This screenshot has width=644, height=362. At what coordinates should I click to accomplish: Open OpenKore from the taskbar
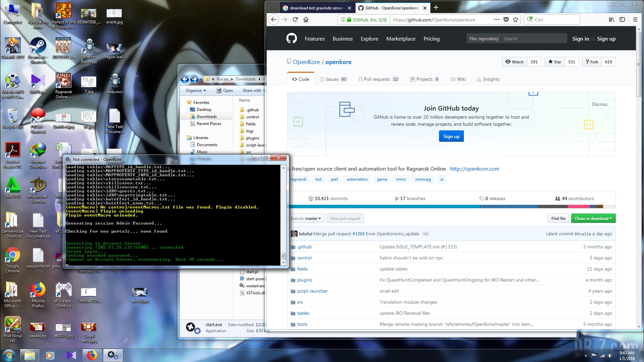click(113, 355)
